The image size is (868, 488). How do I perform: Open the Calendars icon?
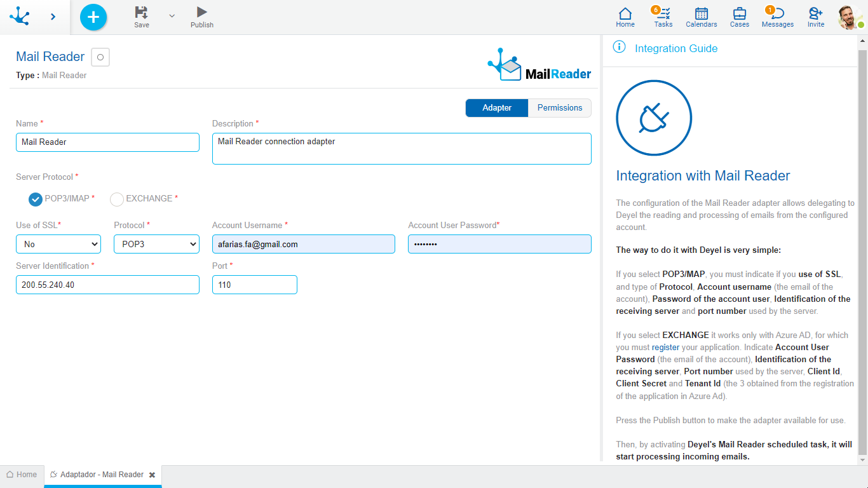coord(701,15)
